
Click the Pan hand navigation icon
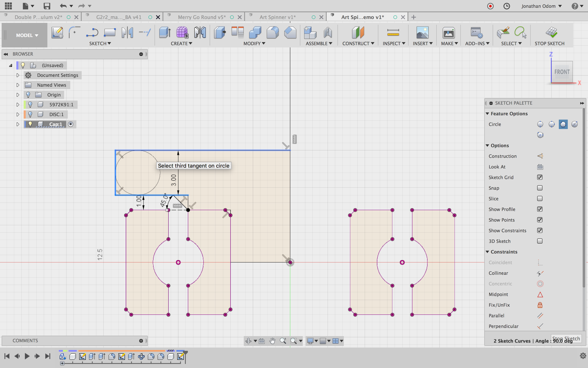point(272,341)
